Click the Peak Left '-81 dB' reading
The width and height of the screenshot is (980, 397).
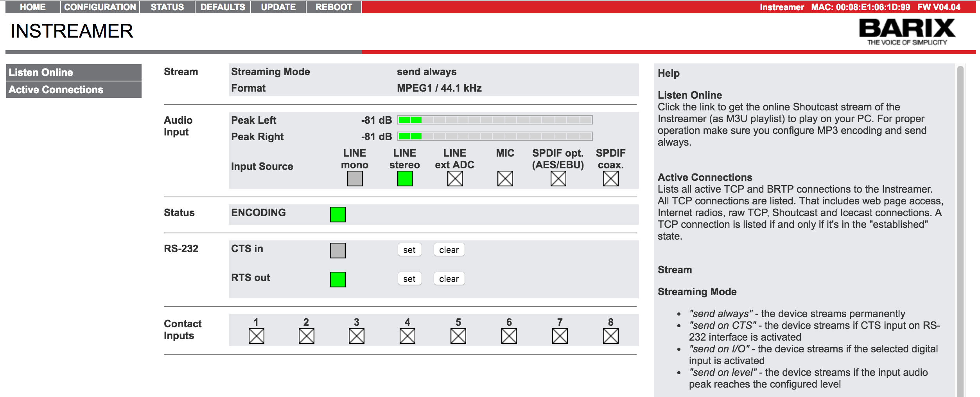(x=376, y=120)
